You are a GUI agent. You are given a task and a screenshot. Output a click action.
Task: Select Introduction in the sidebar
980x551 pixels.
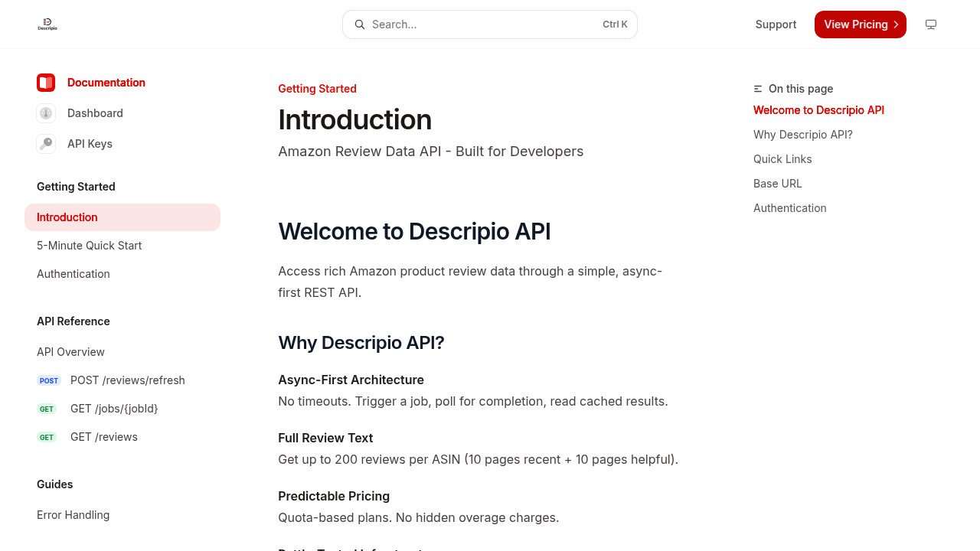point(122,217)
